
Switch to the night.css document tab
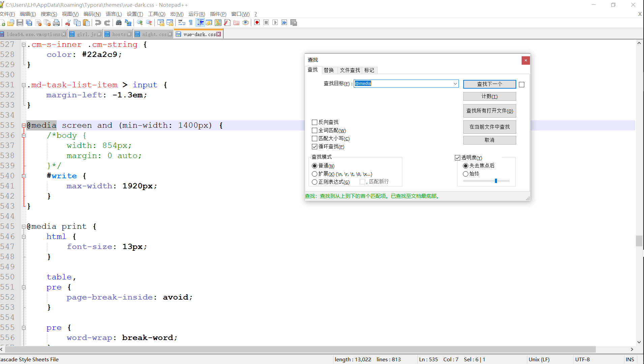pyautogui.click(x=154, y=34)
